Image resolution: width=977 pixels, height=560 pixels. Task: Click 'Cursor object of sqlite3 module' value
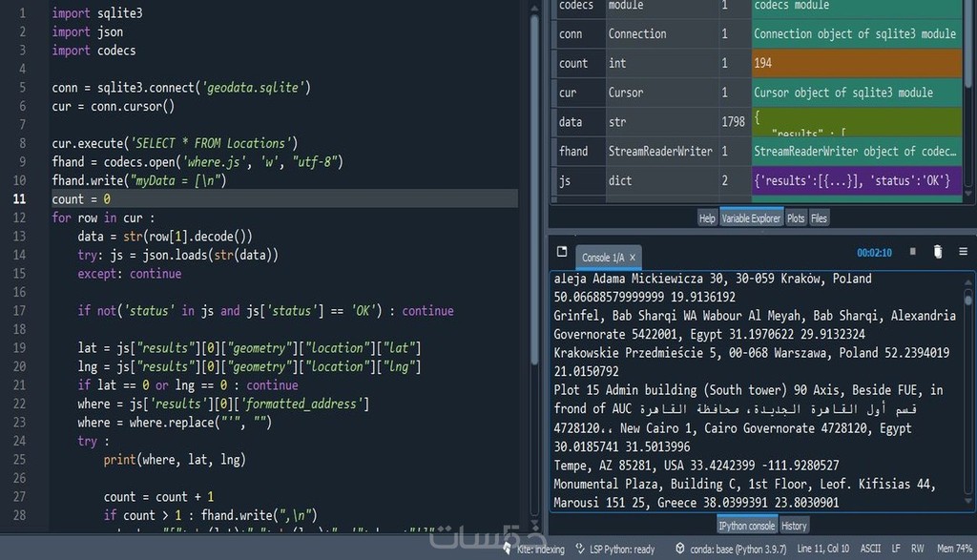pyautogui.click(x=857, y=93)
